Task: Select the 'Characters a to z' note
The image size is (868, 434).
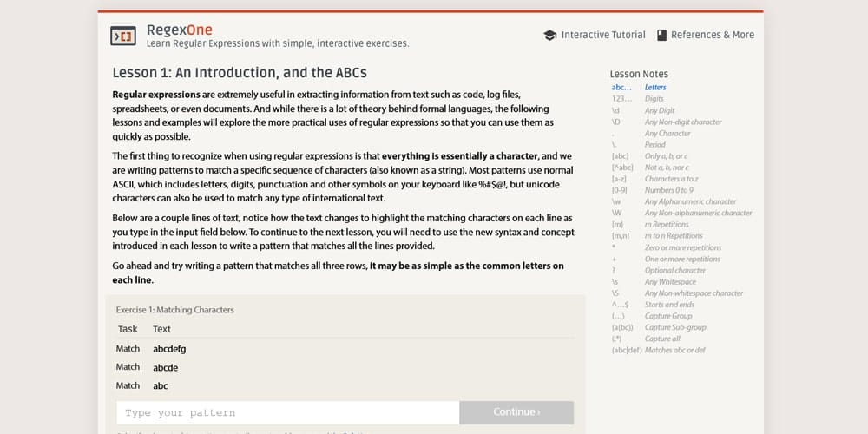Action: (x=672, y=179)
